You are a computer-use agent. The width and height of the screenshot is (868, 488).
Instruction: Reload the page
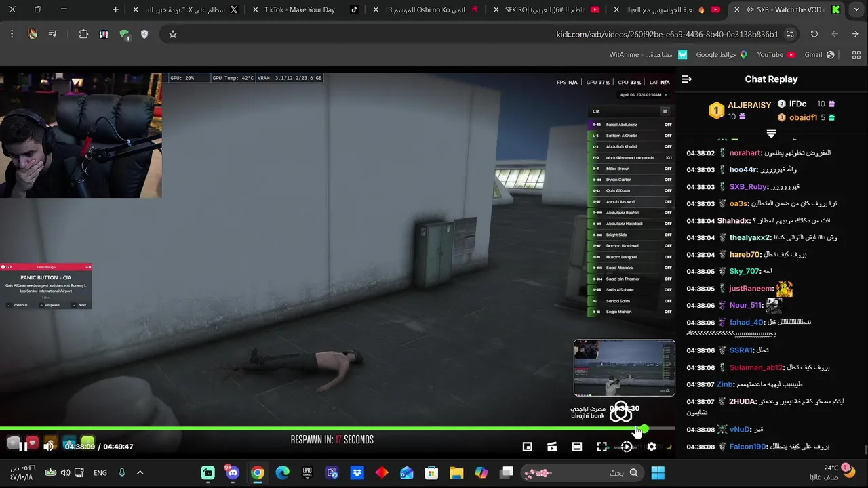click(814, 34)
